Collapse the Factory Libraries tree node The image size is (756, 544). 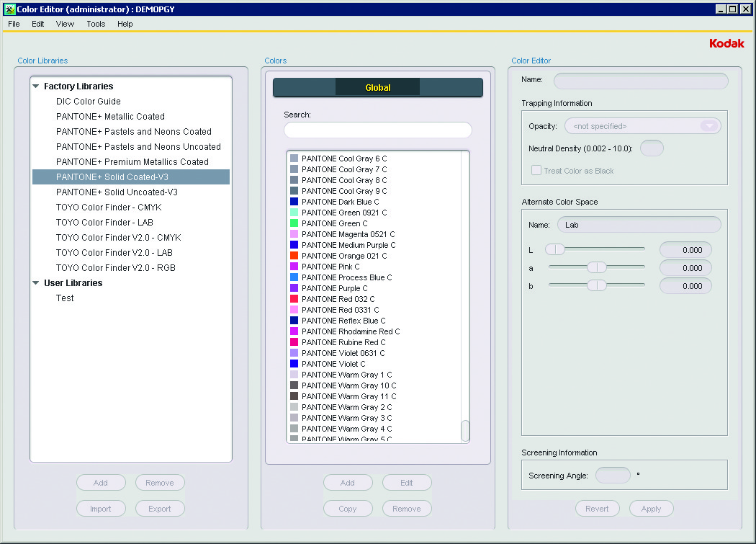coord(36,86)
